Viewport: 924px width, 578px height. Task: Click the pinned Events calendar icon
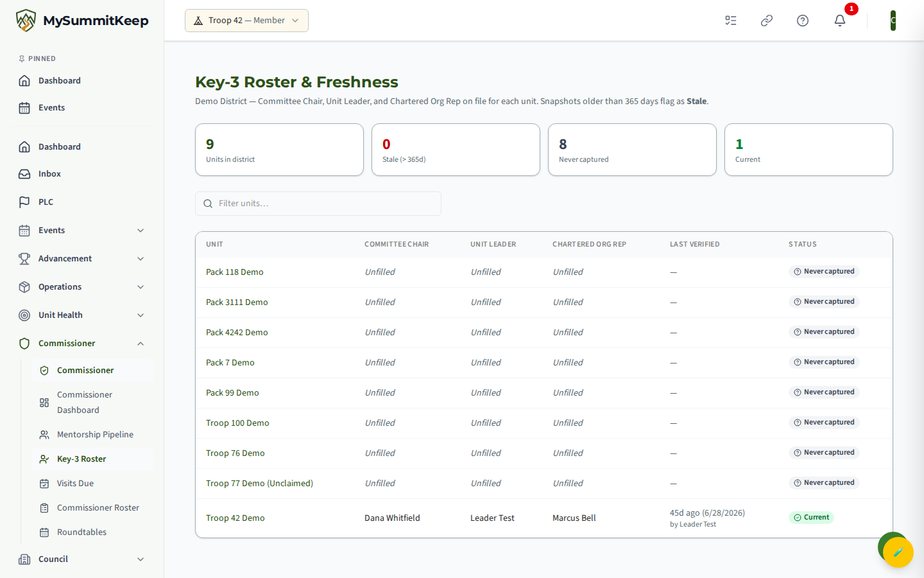click(24, 108)
